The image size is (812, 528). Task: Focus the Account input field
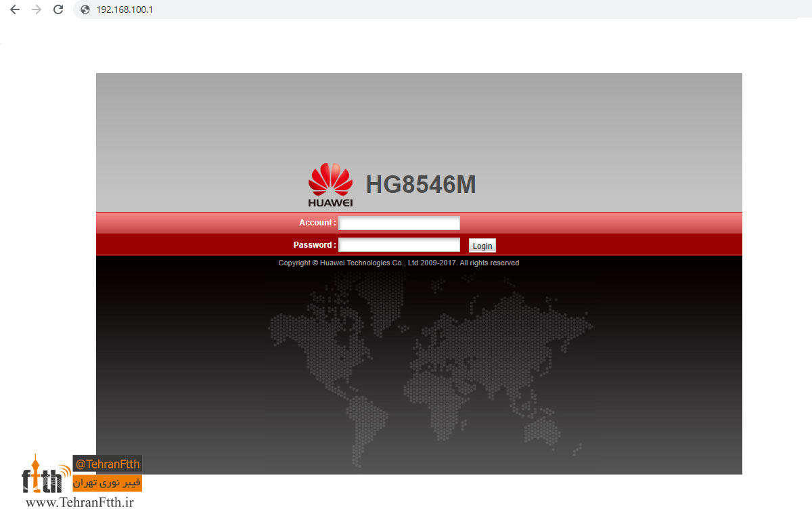(x=399, y=223)
